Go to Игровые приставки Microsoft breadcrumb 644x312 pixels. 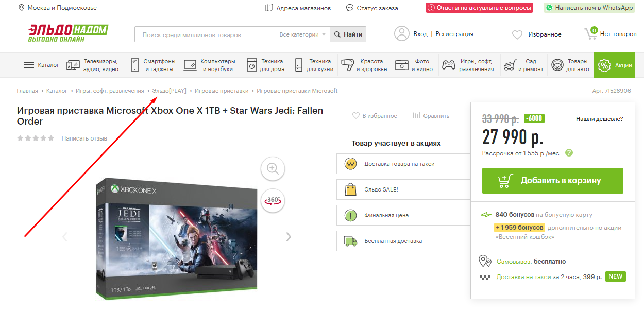pos(297,91)
